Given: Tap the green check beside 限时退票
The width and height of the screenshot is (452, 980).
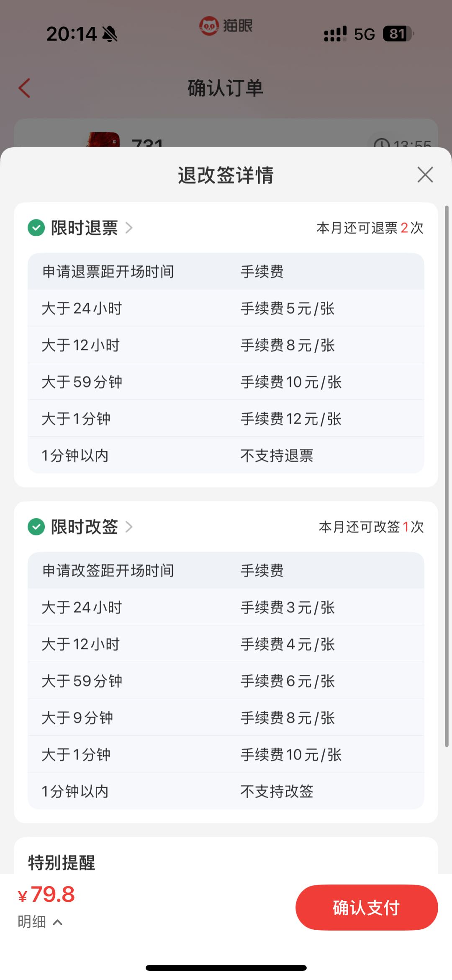Looking at the screenshot, I should click(36, 228).
